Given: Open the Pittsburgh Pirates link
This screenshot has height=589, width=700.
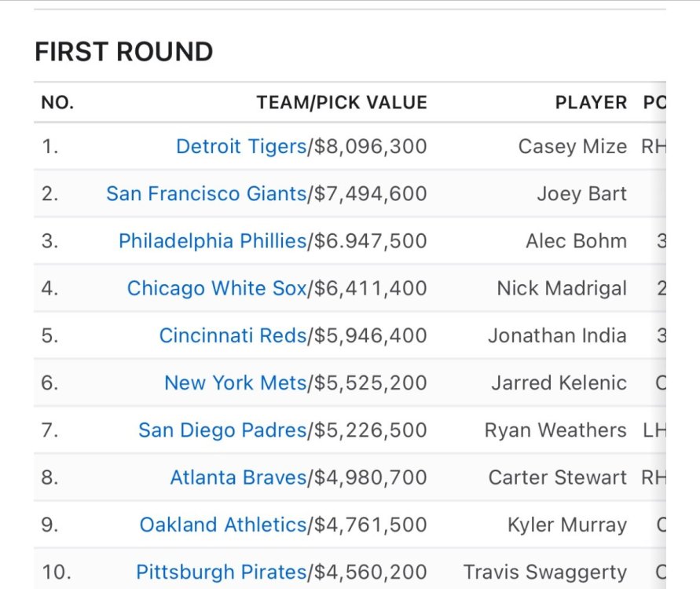Looking at the screenshot, I should (x=221, y=573).
